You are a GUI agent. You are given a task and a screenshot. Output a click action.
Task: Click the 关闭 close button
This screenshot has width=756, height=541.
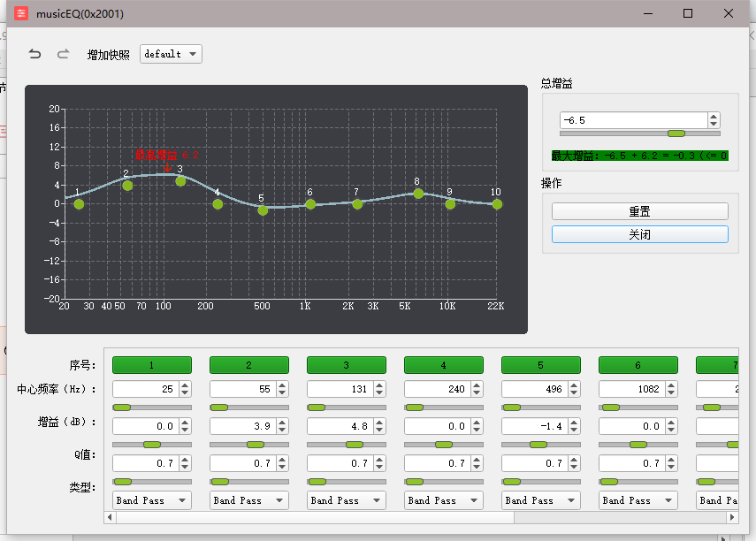click(x=640, y=234)
